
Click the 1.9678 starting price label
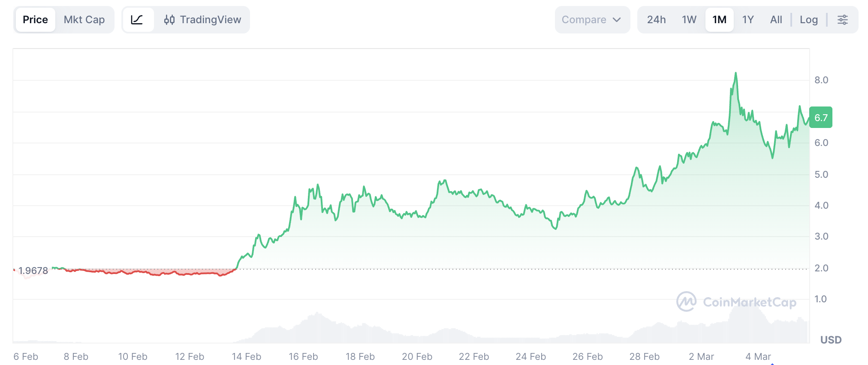click(33, 271)
